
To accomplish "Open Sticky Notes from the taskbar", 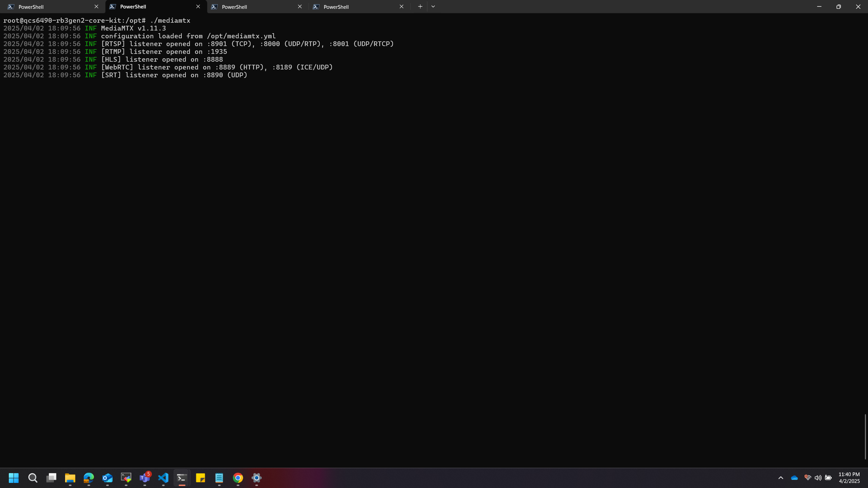I will coord(200,478).
